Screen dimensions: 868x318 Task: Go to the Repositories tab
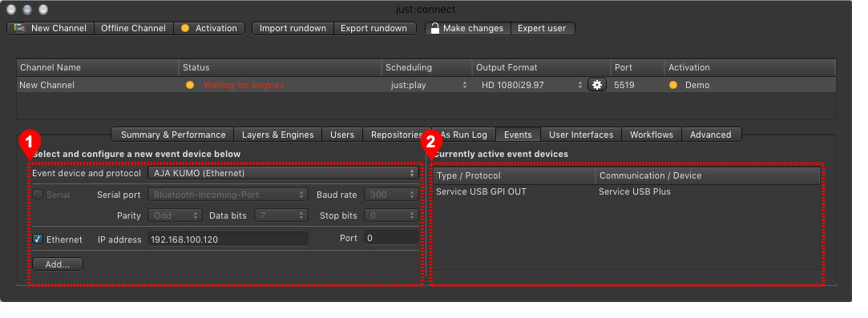(397, 135)
